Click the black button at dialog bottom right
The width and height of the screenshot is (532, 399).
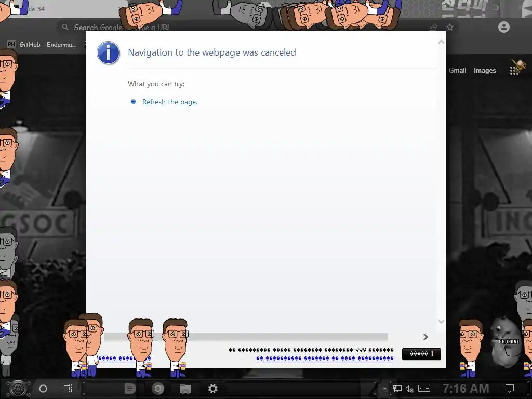point(421,354)
